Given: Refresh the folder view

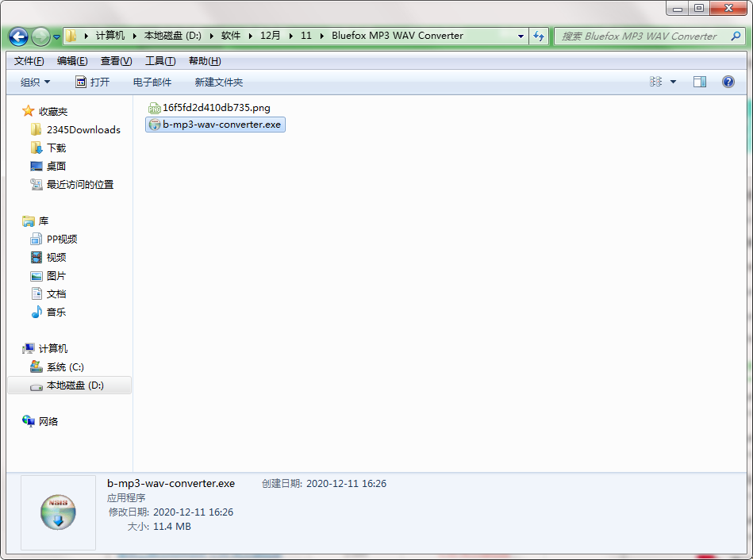Looking at the screenshot, I should click(539, 36).
